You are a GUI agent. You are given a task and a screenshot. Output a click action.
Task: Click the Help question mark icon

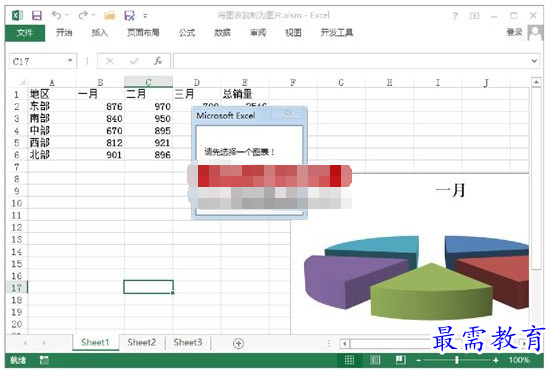[x=455, y=16]
